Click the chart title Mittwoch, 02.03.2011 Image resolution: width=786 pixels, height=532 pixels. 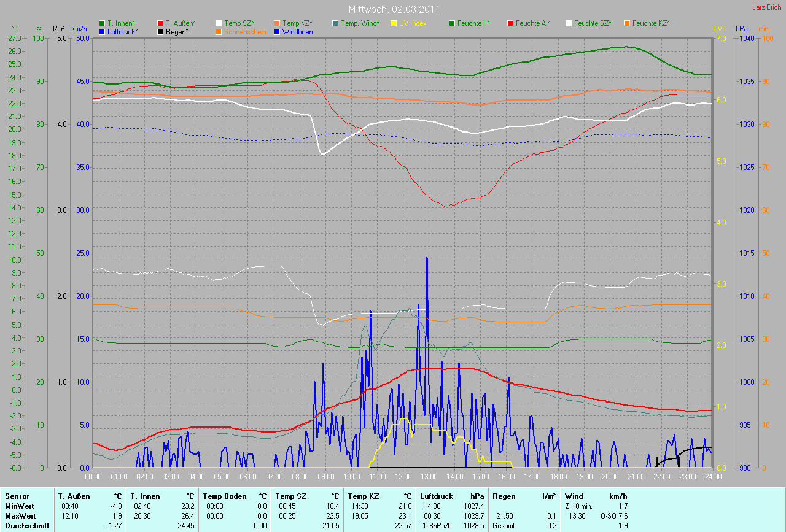point(394,10)
